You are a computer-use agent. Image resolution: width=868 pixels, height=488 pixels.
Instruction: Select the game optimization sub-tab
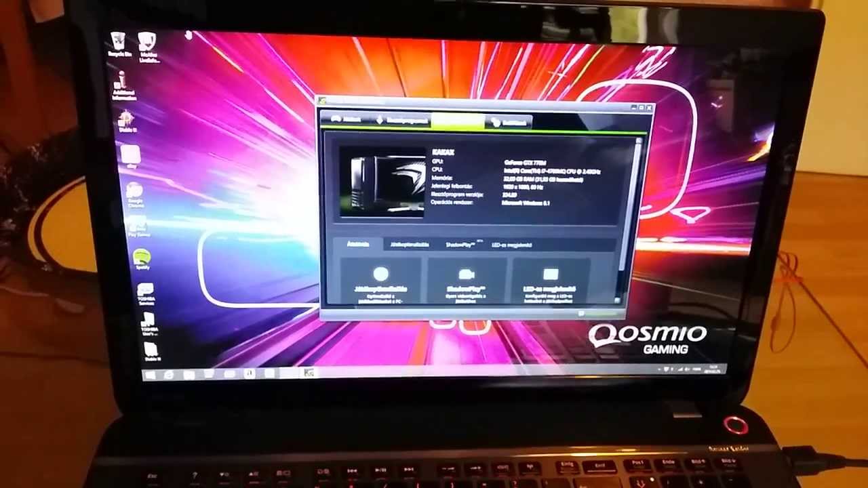409,244
